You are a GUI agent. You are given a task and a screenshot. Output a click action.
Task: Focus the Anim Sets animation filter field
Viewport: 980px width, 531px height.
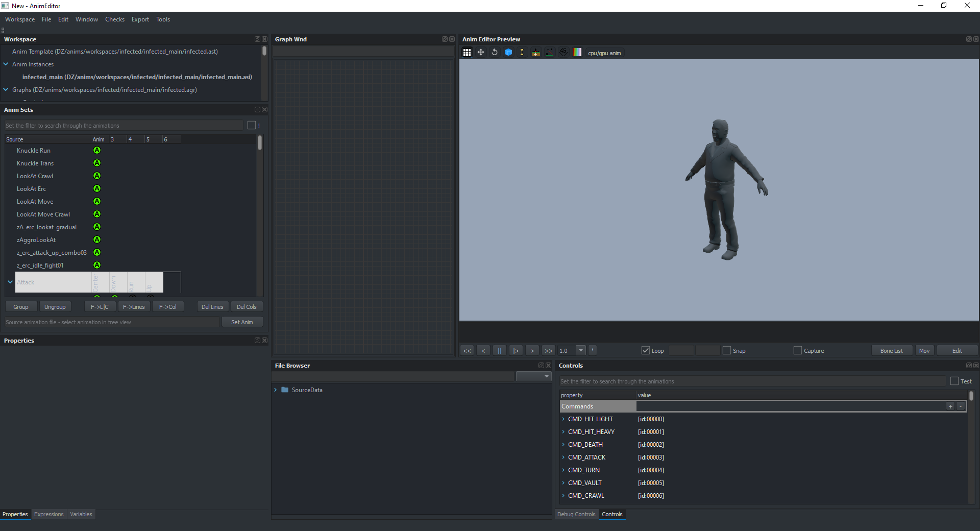pyautogui.click(x=124, y=126)
